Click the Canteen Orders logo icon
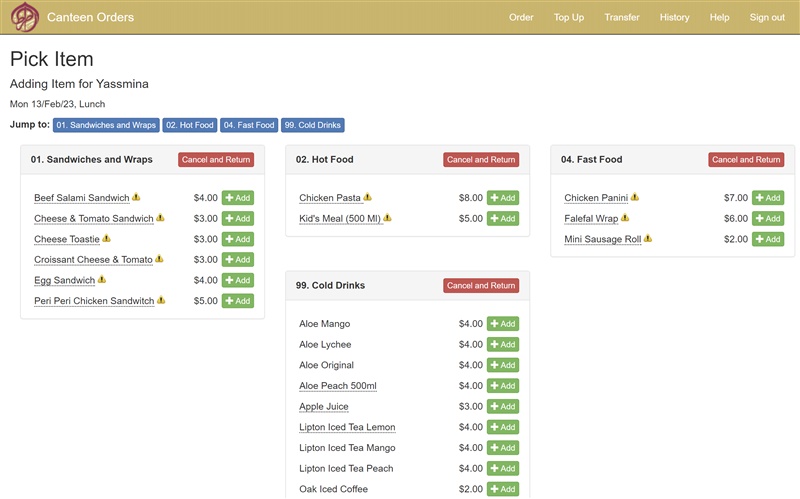The height and width of the screenshot is (499, 800). (x=25, y=17)
